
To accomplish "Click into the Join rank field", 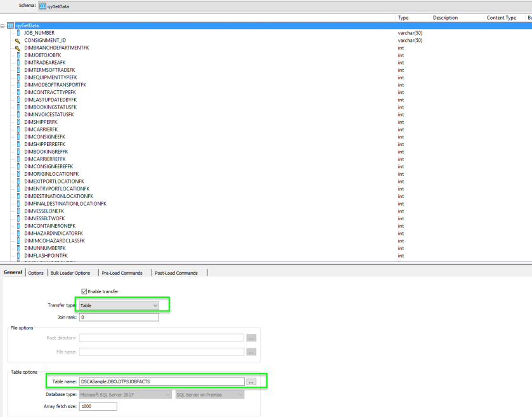I will 119,317.
